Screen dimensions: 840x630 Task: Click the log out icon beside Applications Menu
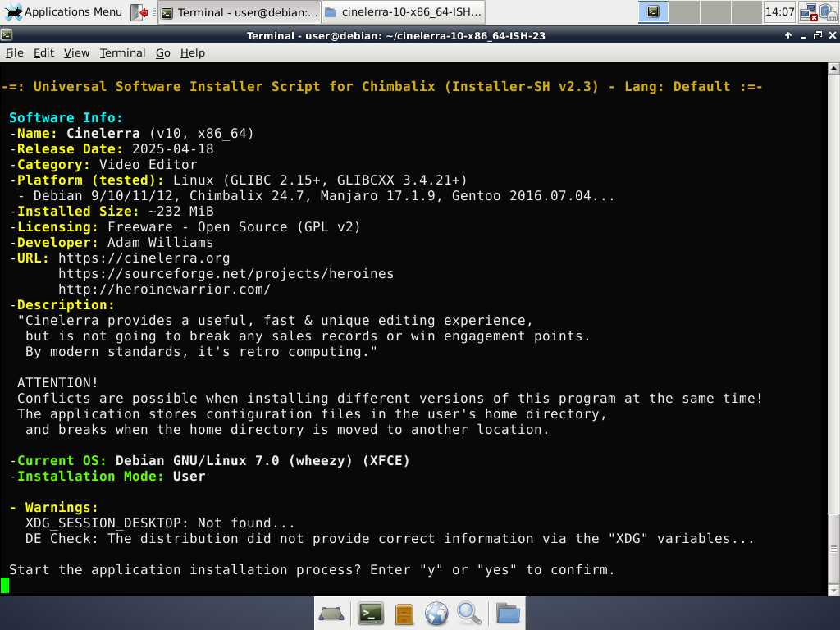coord(139,12)
